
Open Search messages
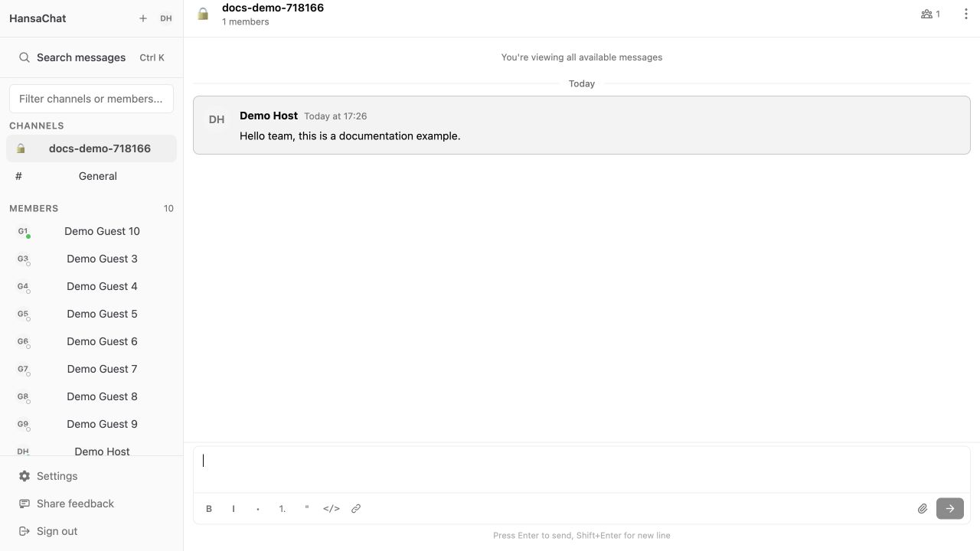[x=91, y=57]
